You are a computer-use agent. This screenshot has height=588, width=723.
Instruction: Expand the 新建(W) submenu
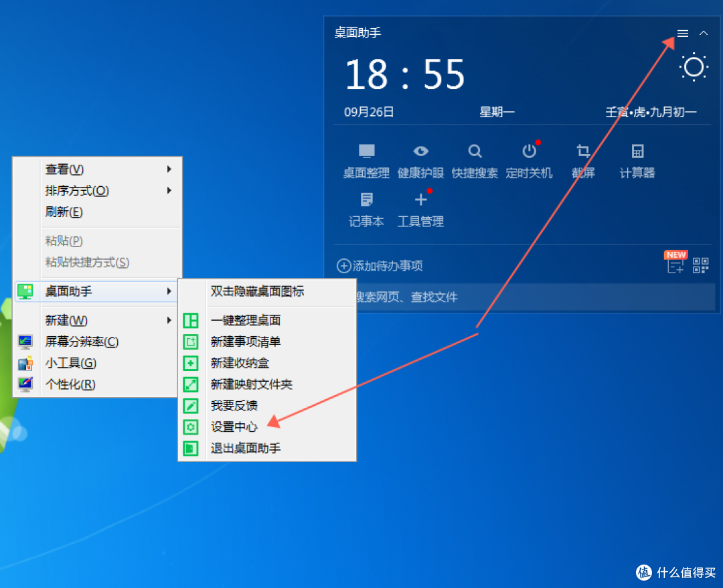click(98, 320)
